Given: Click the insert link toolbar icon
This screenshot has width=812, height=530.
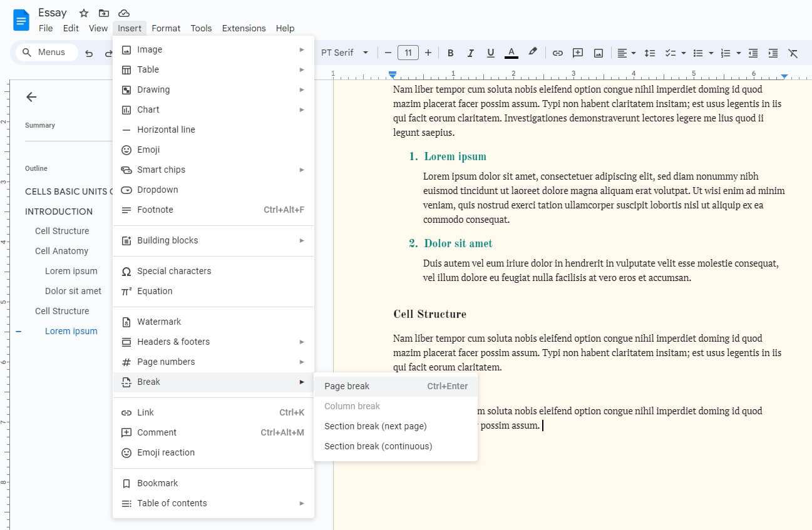Looking at the screenshot, I should click(557, 53).
